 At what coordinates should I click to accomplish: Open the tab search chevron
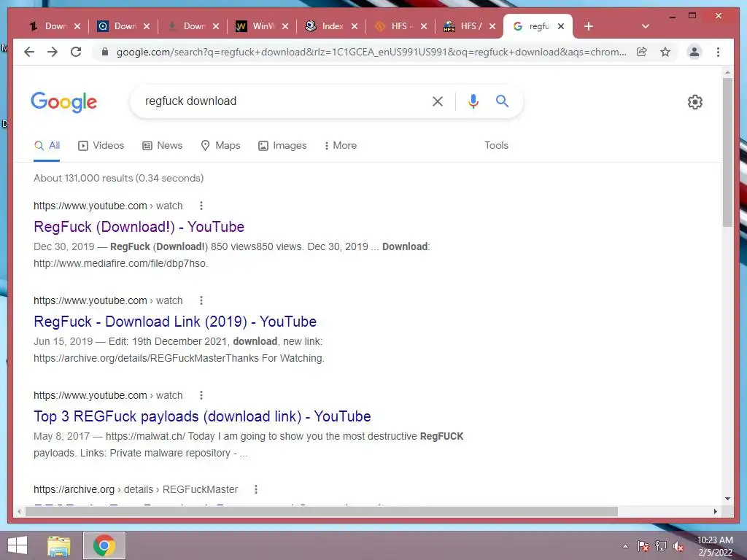click(x=646, y=26)
